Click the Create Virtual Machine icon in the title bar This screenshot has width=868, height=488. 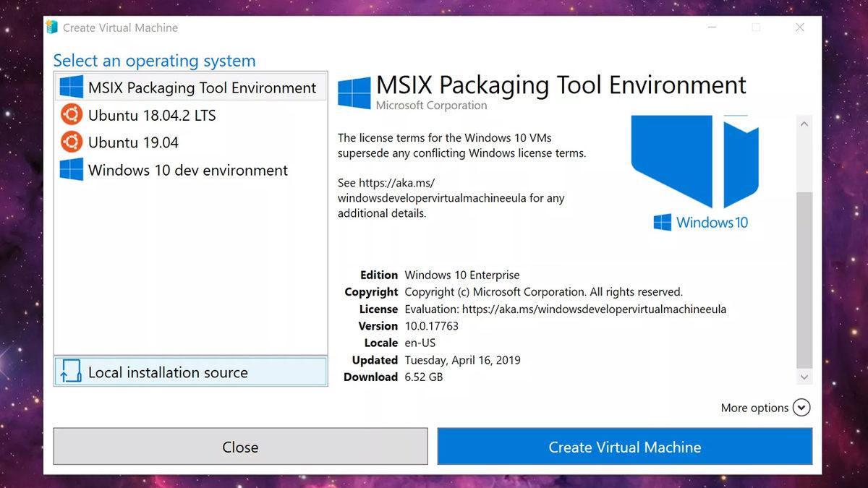pos(51,26)
